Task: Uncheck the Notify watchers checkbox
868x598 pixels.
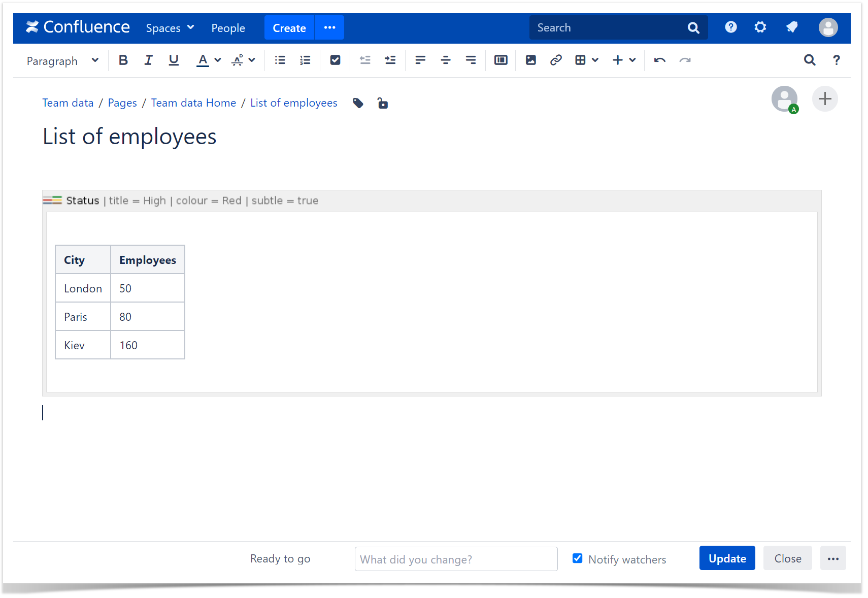Action: pos(577,558)
